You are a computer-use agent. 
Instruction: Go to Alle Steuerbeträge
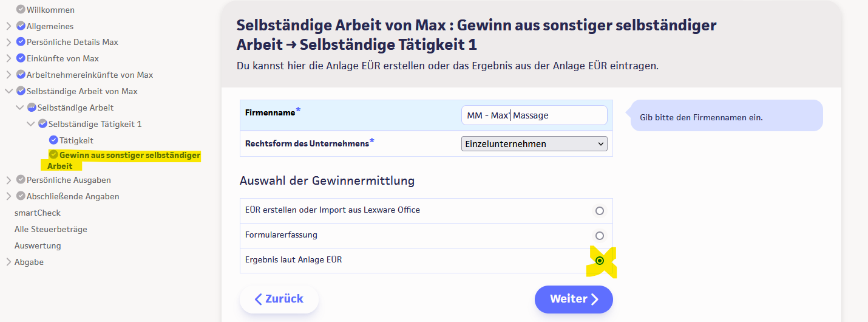[50, 229]
